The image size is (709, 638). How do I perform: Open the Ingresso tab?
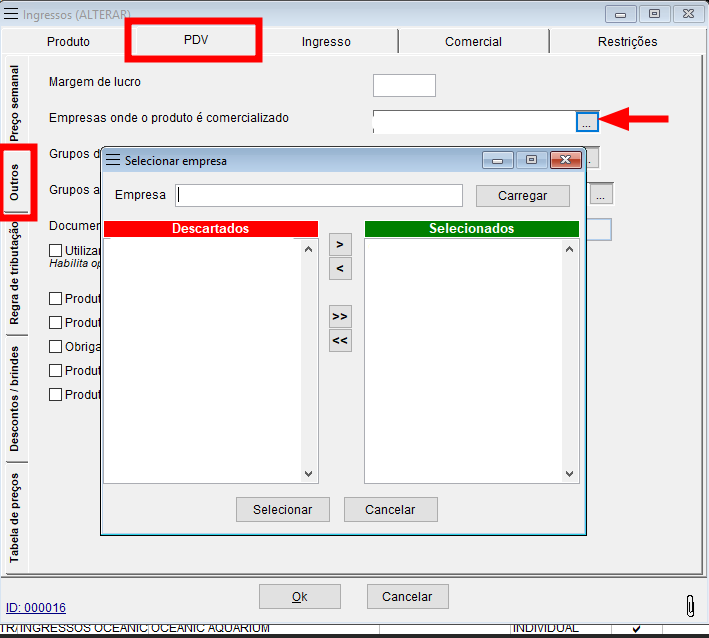click(x=326, y=42)
